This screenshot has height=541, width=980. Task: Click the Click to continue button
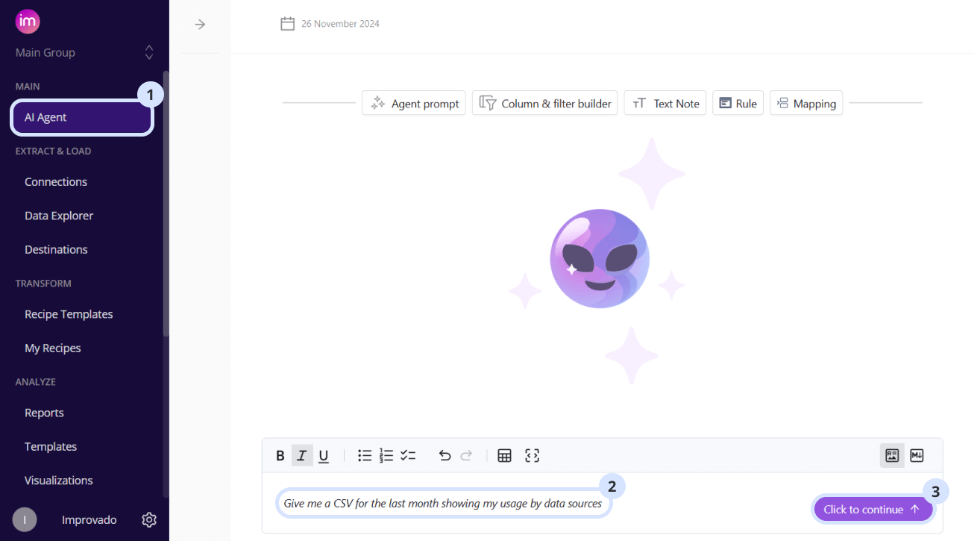(x=873, y=510)
